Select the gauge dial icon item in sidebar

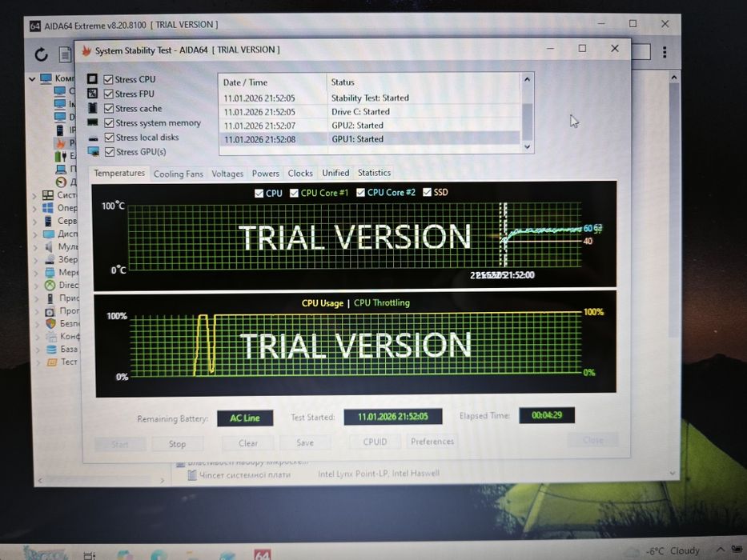point(61,182)
